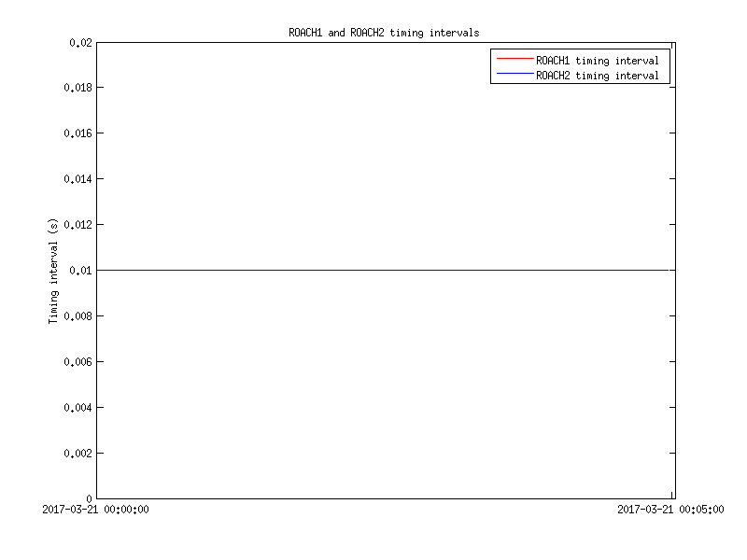Click the 0.01 y-axis tick label

[x=80, y=271]
